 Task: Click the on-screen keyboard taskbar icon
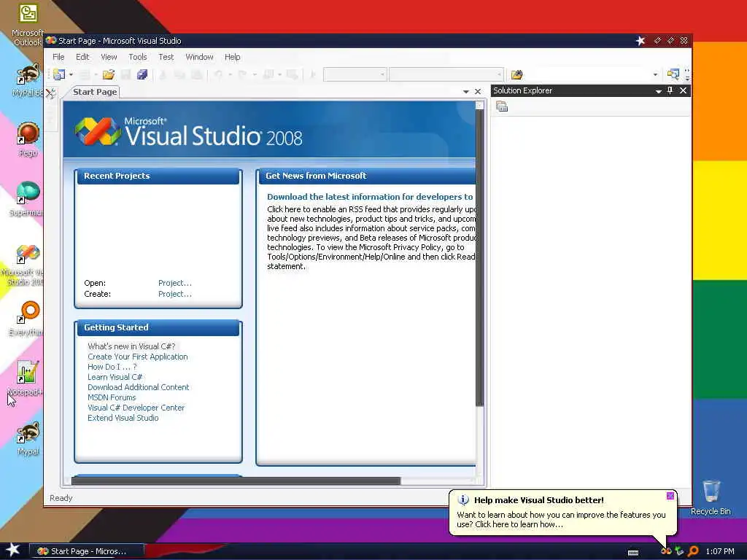point(633,553)
